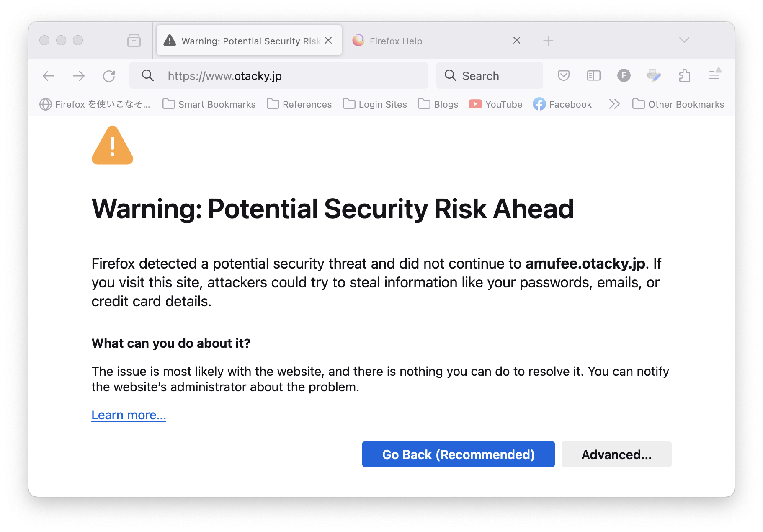The height and width of the screenshot is (532, 763).
Task: Show more bookmarks with the double chevron
Action: point(614,104)
